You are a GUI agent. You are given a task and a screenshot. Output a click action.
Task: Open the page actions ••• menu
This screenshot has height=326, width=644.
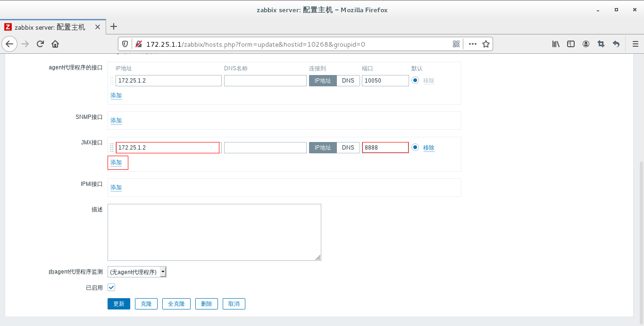(472, 43)
